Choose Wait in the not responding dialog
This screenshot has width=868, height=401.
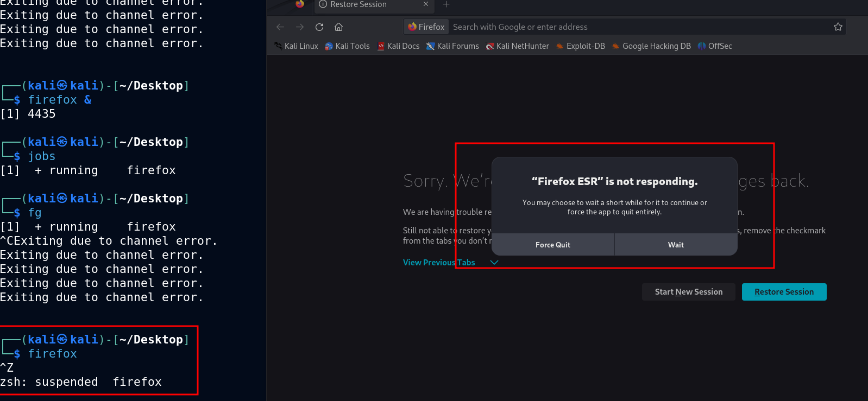point(676,245)
